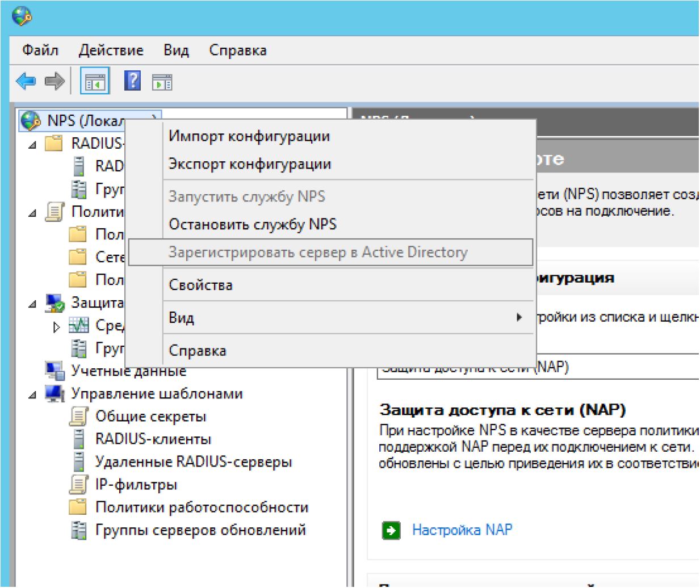Screen dimensions: 700x588
Task: Click the Back arrow toolbar icon
Action: click(x=26, y=82)
